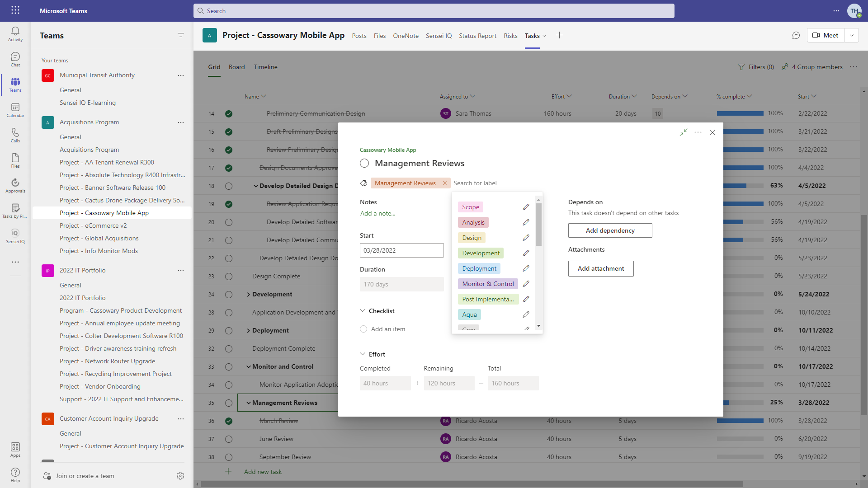Open task details more options ellipsis
Screen dimensions: 868x488
coord(698,132)
